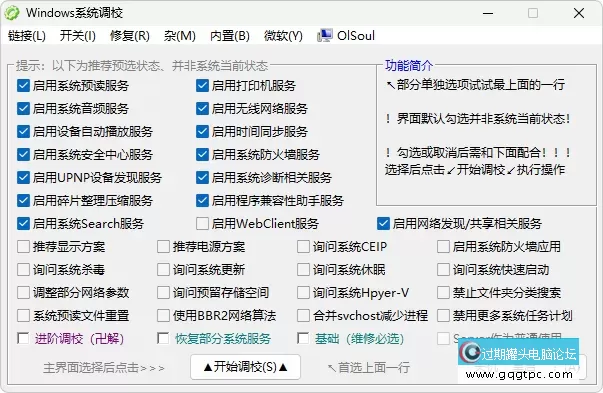This screenshot has width=603, height=393.
Task: Check 合并svchost减少进程
Action: pyautogui.click(x=303, y=316)
